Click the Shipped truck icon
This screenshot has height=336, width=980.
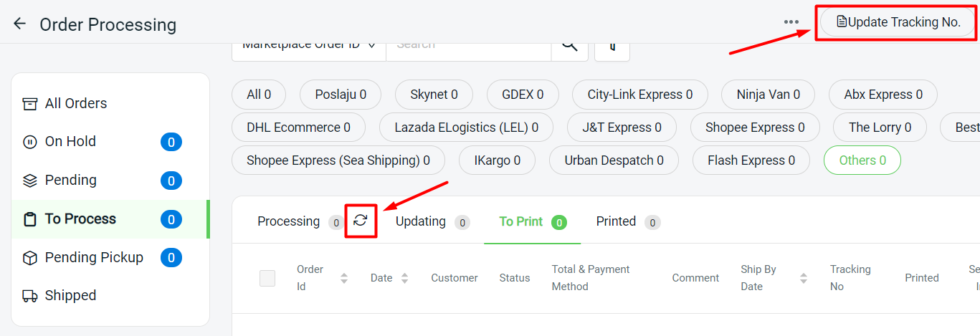30,296
